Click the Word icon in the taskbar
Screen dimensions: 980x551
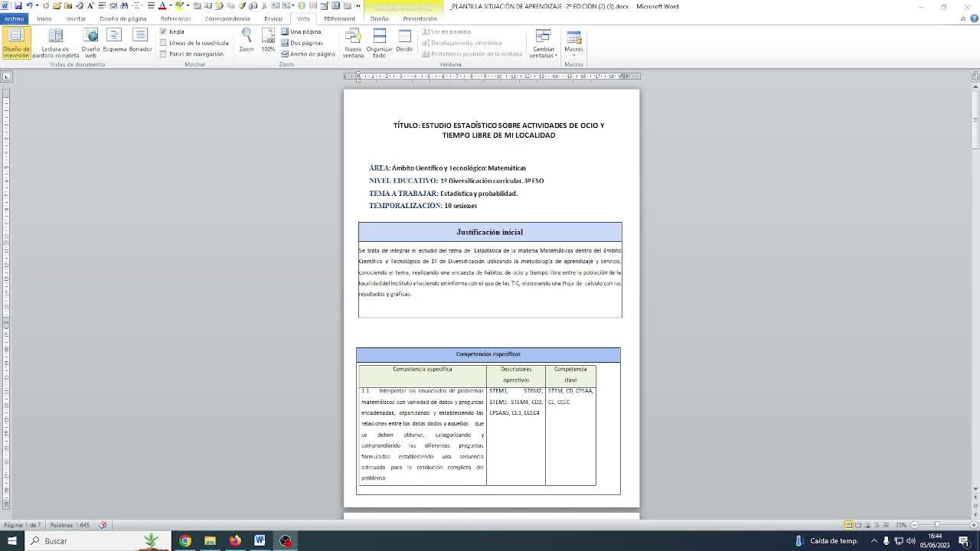[x=260, y=541]
